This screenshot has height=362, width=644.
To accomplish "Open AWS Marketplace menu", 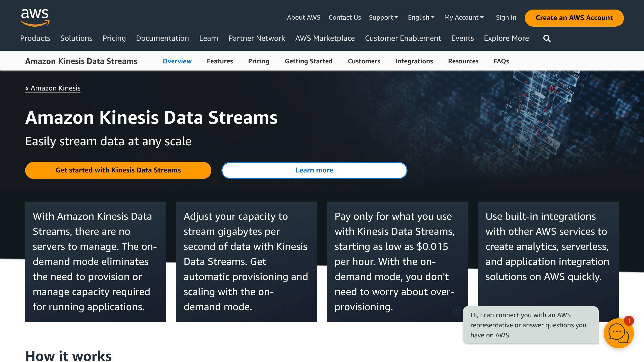I will pos(325,38).
